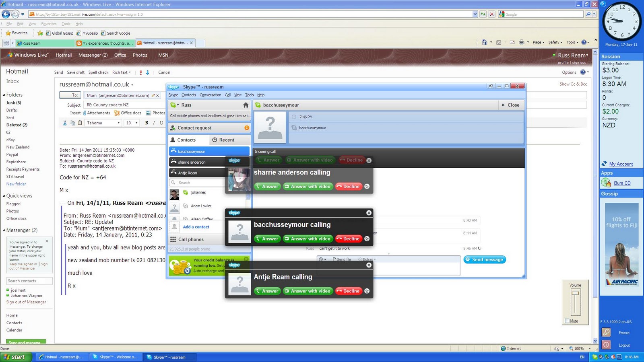Image resolution: width=644 pixels, height=362 pixels.
Task: Toggle the Mute checkbox
Action: coord(567,321)
